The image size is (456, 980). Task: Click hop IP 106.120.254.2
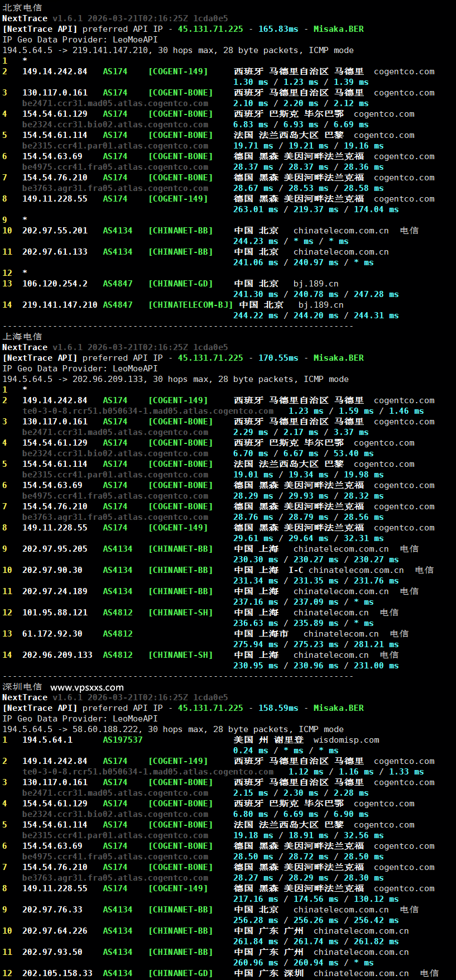(x=55, y=284)
